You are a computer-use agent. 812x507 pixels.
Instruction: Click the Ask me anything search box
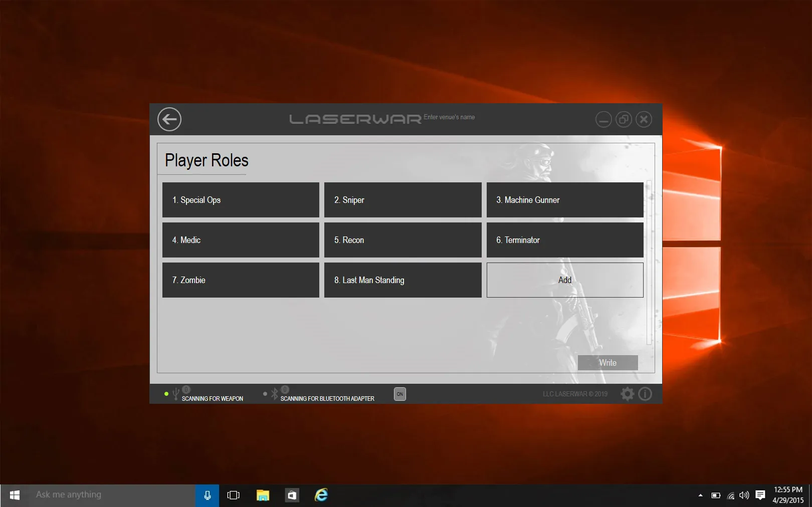tap(112, 495)
